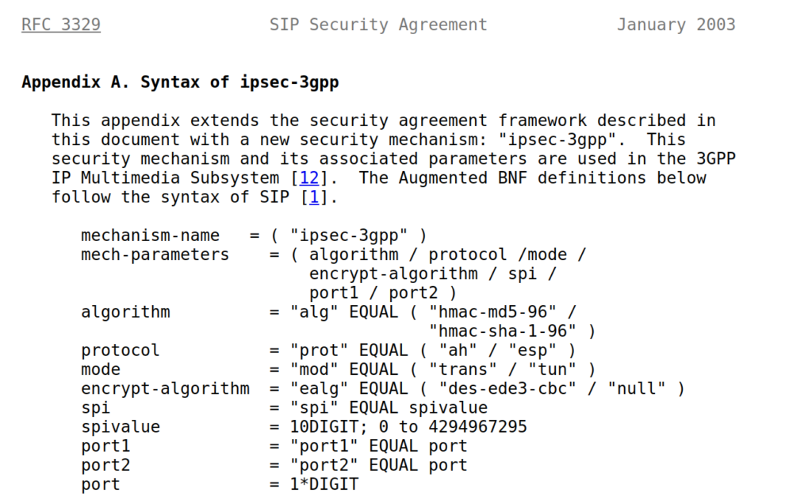The image size is (812, 504).
Task: Click the 1*DIGIT port definition
Action: [324, 484]
